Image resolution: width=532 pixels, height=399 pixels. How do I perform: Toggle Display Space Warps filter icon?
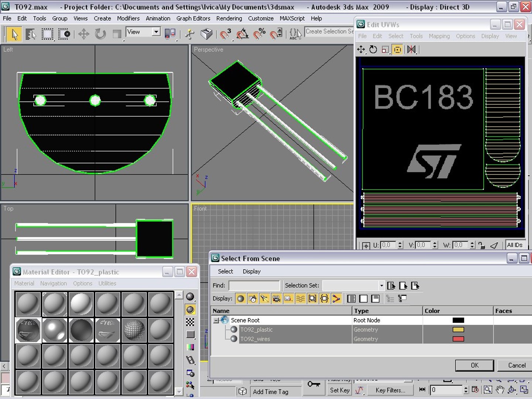[300, 299]
